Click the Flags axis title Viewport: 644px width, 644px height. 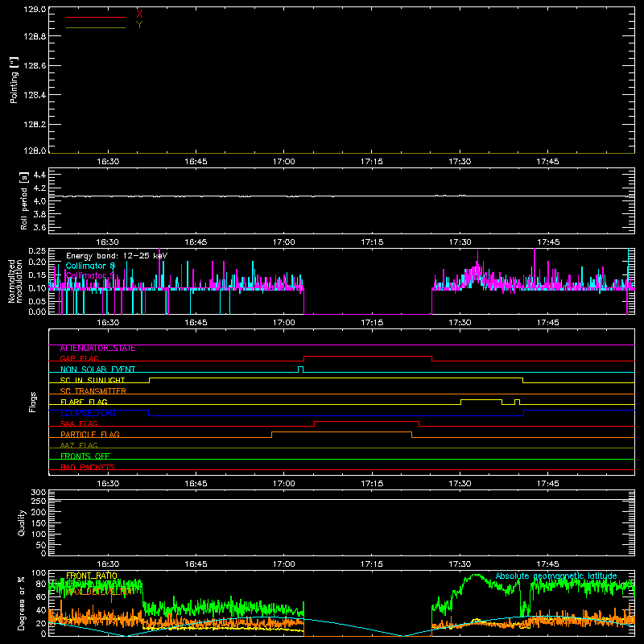click(32, 402)
